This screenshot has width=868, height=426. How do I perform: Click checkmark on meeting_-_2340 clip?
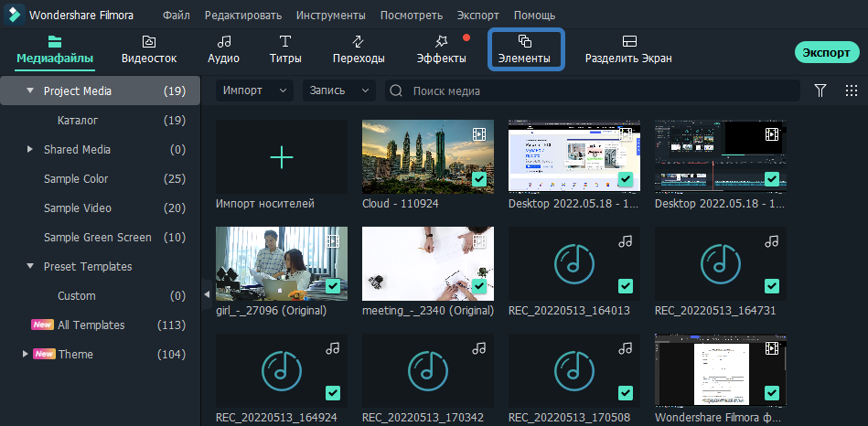[x=479, y=286]
